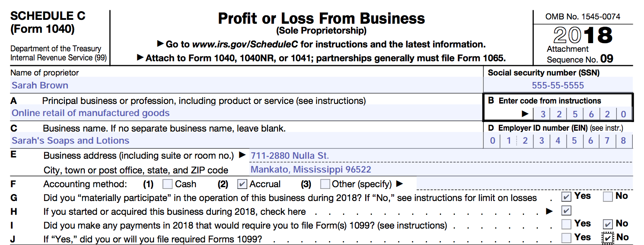Viewport: 644px width, 245px height.
Task: Toggle Yes for materially participate question
Action: (566, 197)
